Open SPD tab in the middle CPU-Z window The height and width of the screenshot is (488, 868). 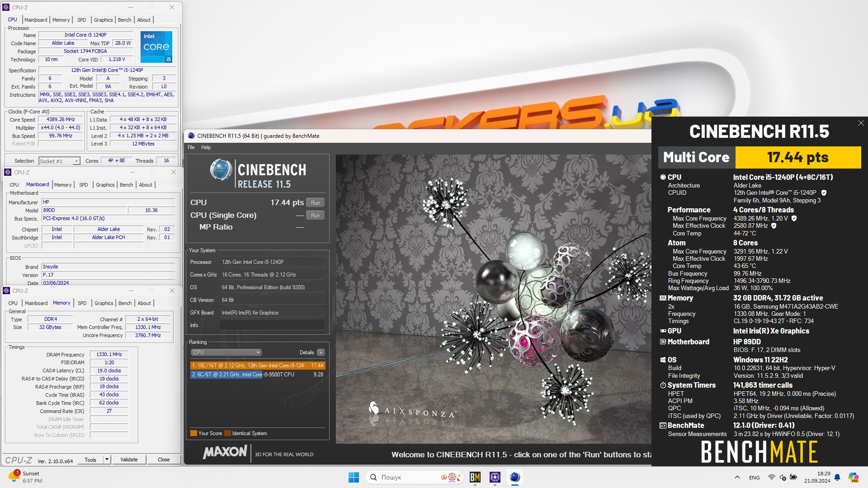[x=83, y=185]
